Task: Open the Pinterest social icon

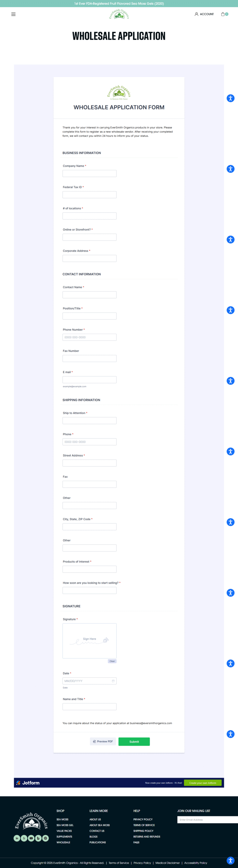Action: (x=46, y=838)
